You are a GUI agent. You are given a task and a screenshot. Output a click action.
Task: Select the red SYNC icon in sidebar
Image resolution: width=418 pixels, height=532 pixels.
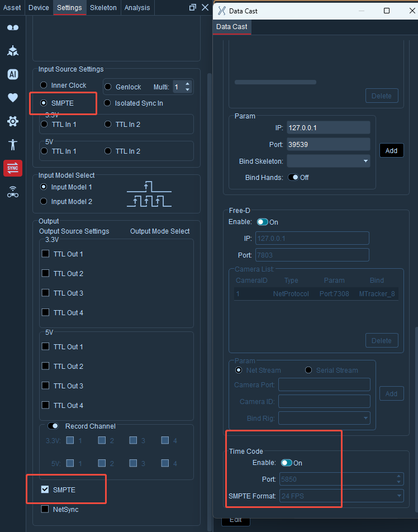pyautogui.click(x=13, y=168)
